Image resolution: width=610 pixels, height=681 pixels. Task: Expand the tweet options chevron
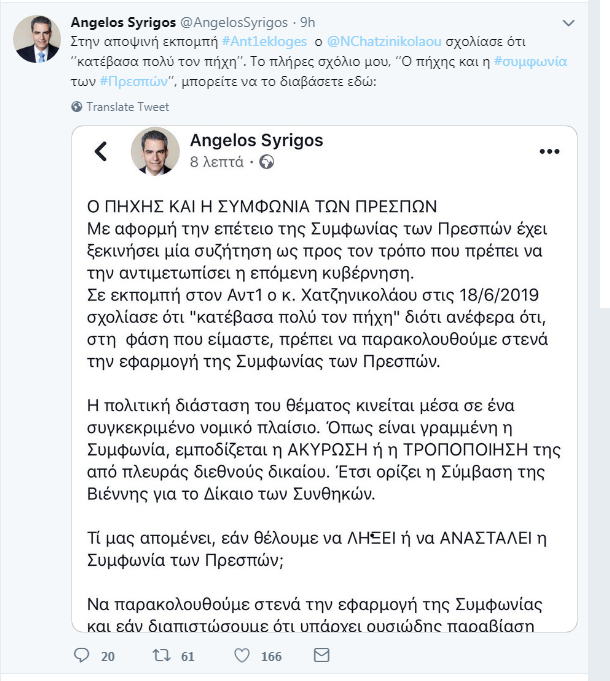pos(568,23)
